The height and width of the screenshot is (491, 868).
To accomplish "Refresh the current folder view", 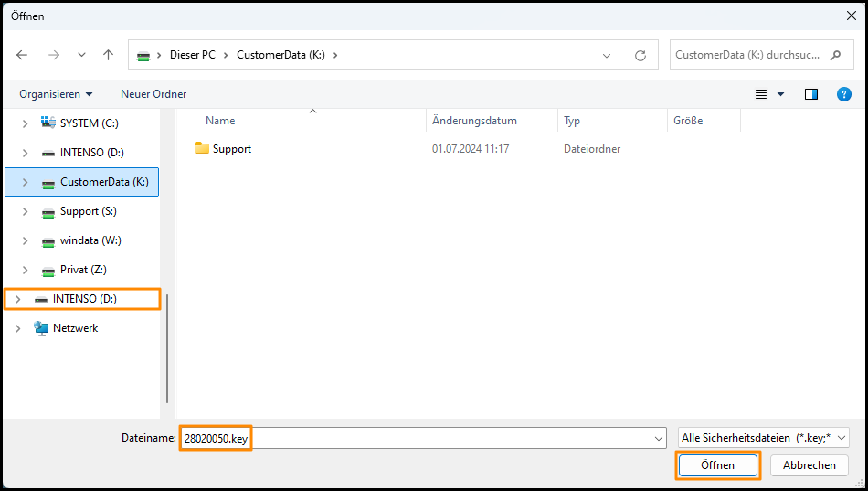I will coord(640,56).
